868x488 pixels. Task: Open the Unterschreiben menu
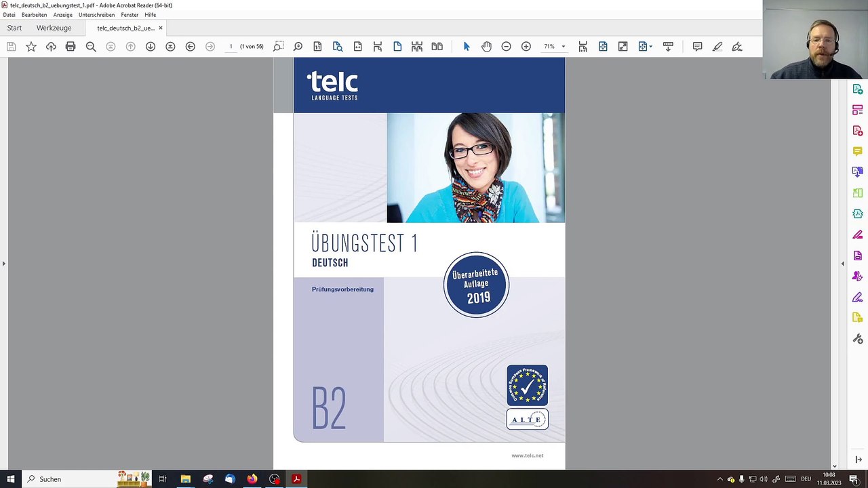96,15
